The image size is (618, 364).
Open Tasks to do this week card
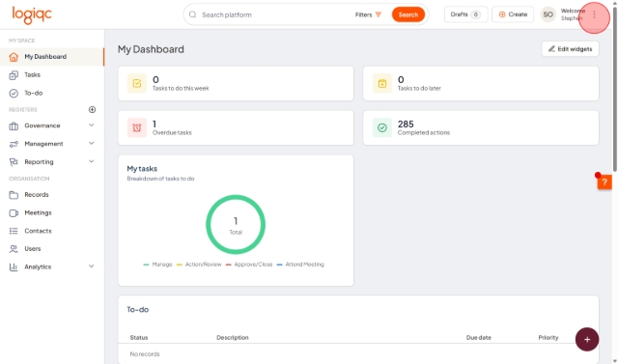click(236, 83)
